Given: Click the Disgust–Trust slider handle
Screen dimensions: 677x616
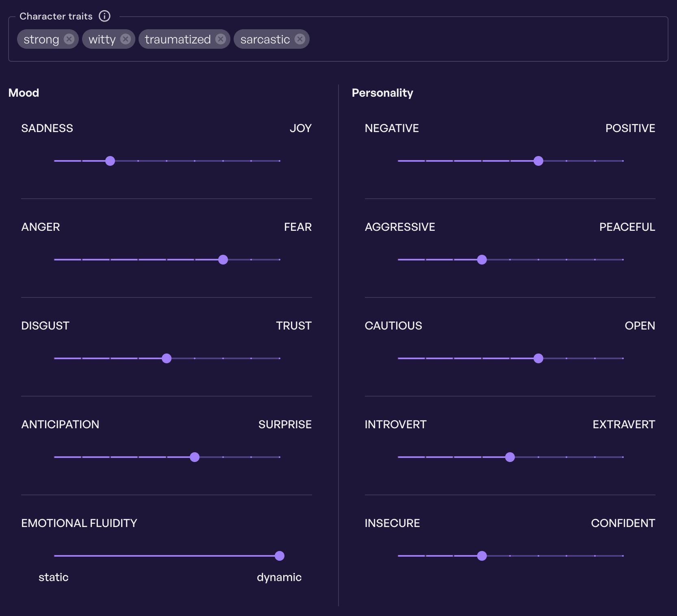Looking at the screenshot, I should pos(167,358).
